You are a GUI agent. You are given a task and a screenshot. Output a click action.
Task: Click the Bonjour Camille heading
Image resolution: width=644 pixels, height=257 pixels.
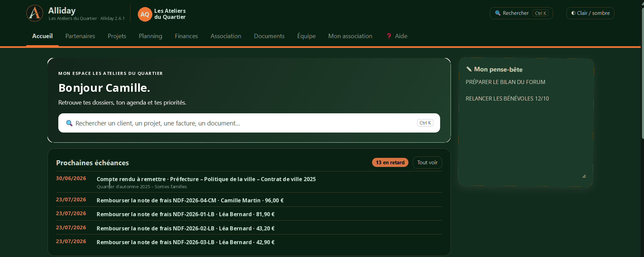coord(104,88)
